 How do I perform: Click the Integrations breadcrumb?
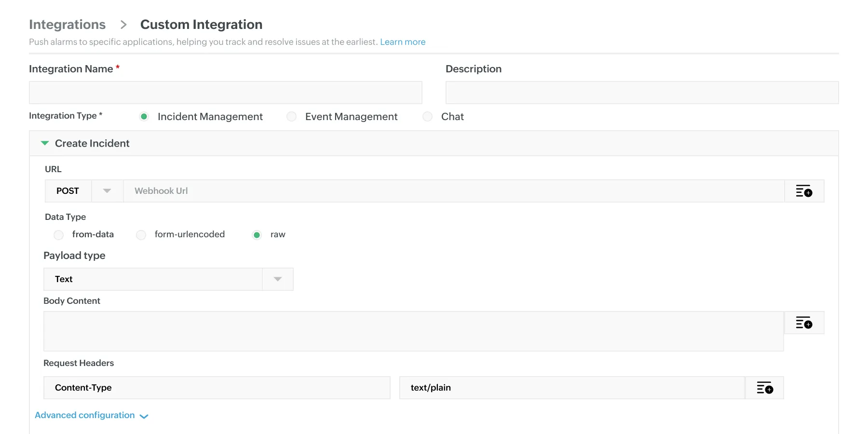(67, 24)
